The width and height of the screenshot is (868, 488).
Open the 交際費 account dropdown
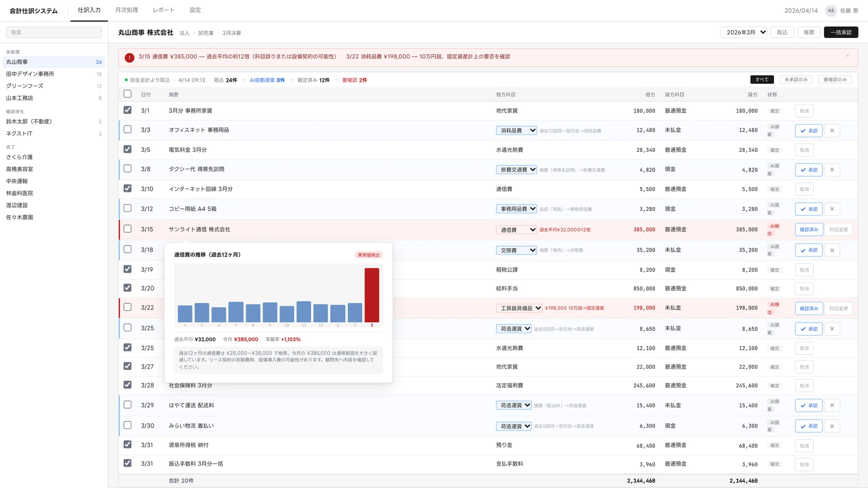pyautogui.click(x=516, y=251)
